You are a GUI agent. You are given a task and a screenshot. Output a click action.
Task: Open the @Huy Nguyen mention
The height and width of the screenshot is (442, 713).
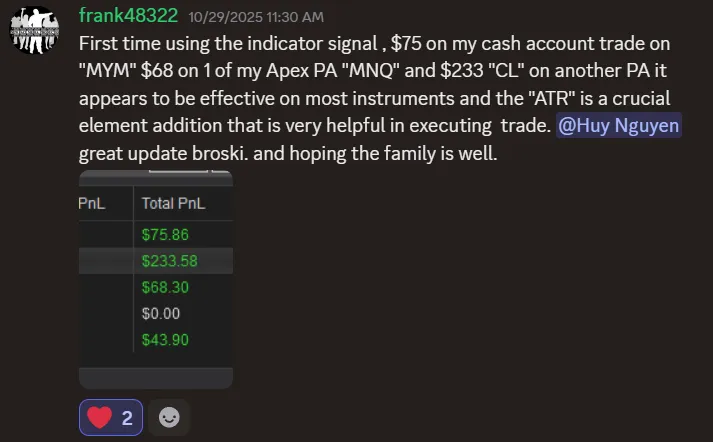pos(619,128)
